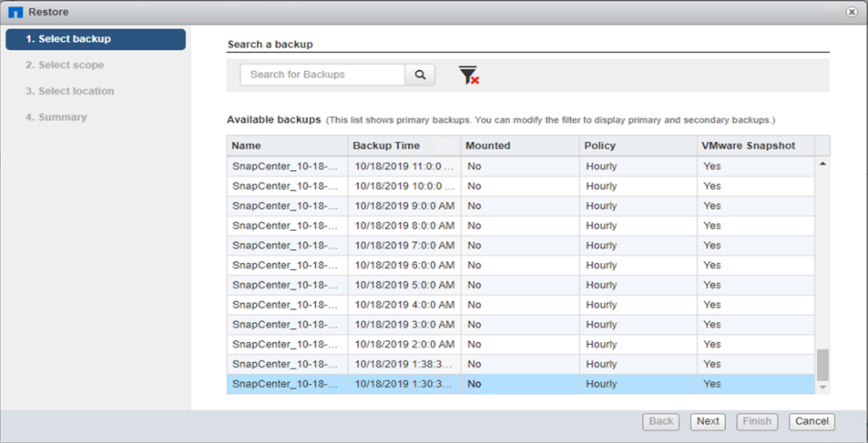Click the clear filter funnel icon
Viewport: 868px width, 443px height.
click(x=469, y=75)
